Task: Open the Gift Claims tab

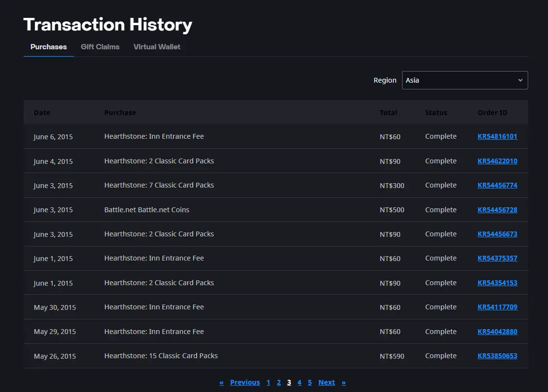Action: pos(100,47)
